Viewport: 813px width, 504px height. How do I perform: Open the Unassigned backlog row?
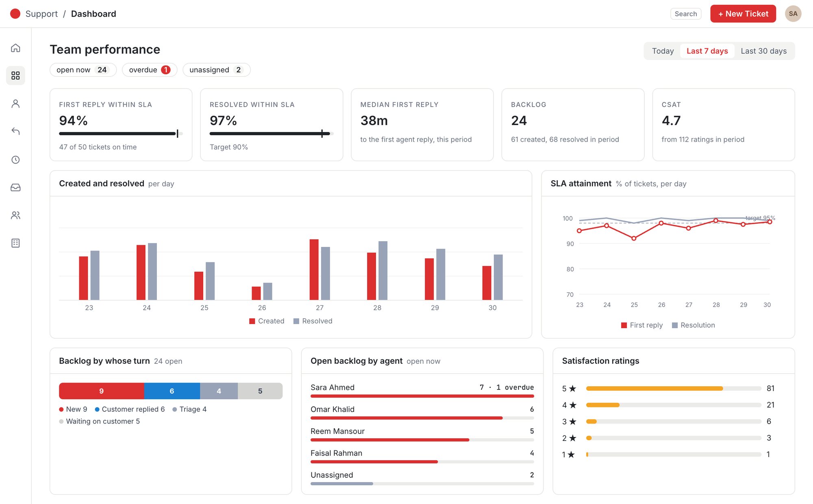(x=422, y=478)
